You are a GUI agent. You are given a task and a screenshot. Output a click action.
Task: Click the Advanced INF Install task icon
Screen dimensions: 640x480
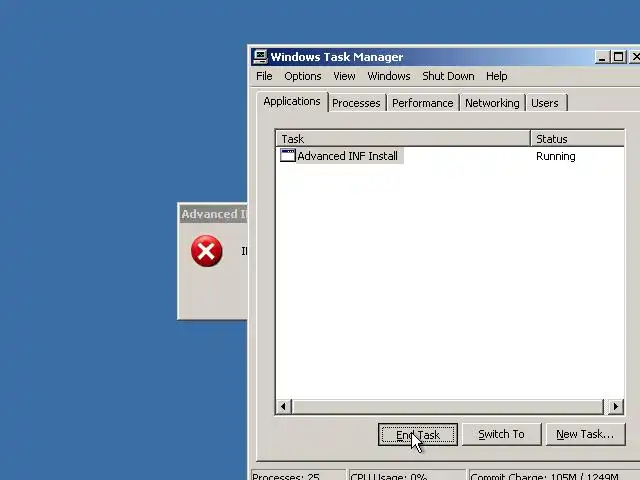(287, 156)
